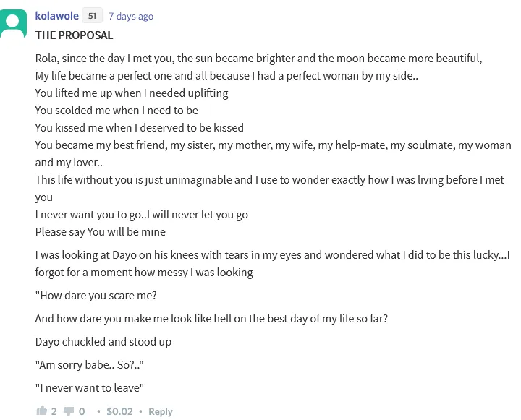Click the quote 'I never want to leave'
The width and height of the screenshot is (521, 420).
click(90, 387)
